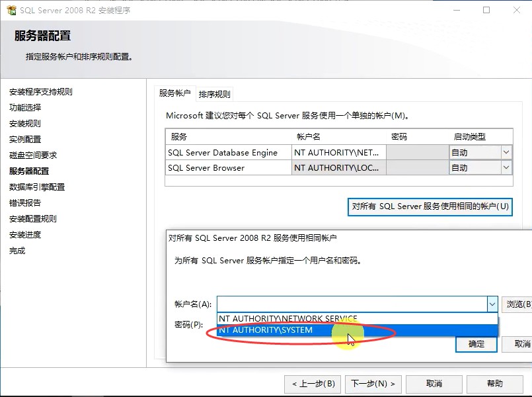532x397 pixels.
Task: Open the 帮助 button
Action: coord(494,384)
